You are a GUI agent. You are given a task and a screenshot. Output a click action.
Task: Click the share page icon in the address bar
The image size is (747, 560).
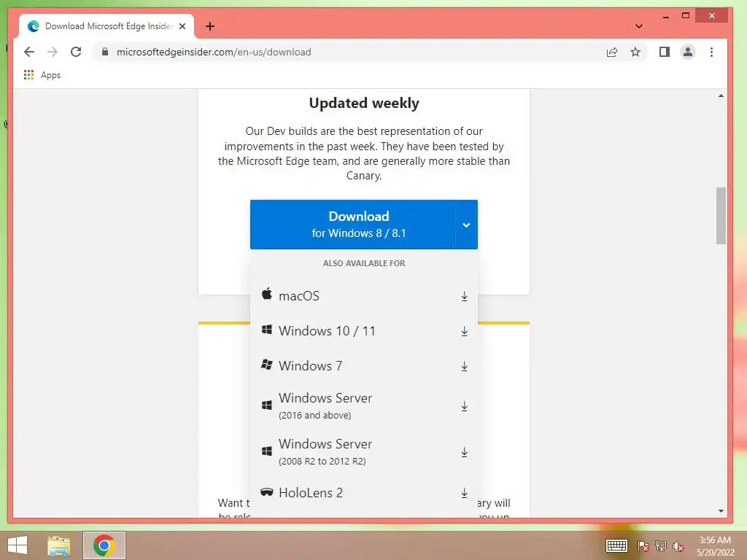(612, 52)
